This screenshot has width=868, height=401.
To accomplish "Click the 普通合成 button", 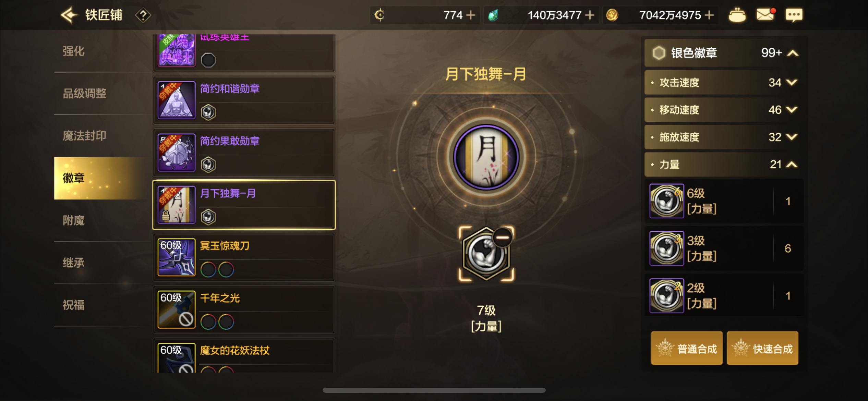I will pyautogui.click(x=687, y=348).
